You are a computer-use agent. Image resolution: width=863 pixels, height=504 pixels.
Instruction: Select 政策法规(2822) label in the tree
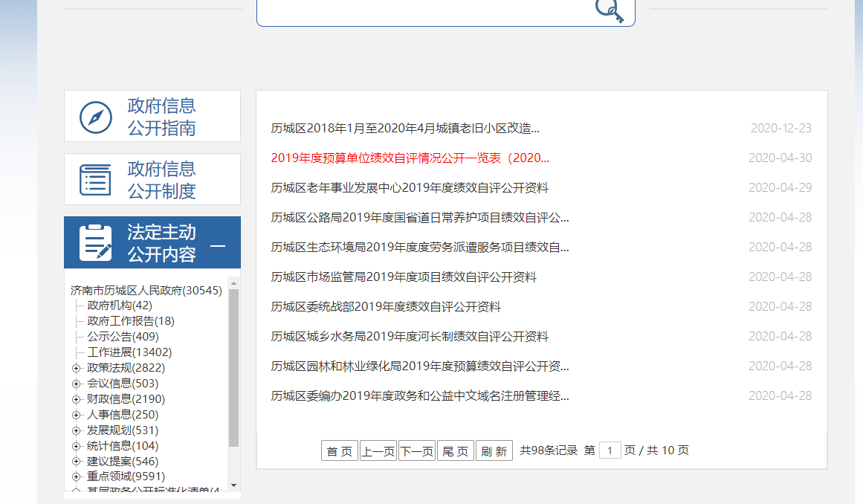[126, 367]
